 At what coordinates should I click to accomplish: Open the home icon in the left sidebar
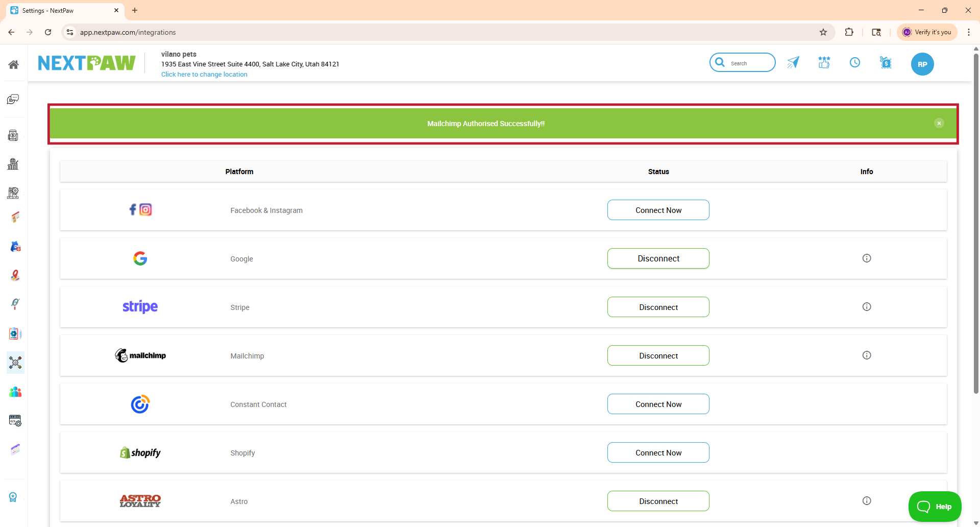14,64
